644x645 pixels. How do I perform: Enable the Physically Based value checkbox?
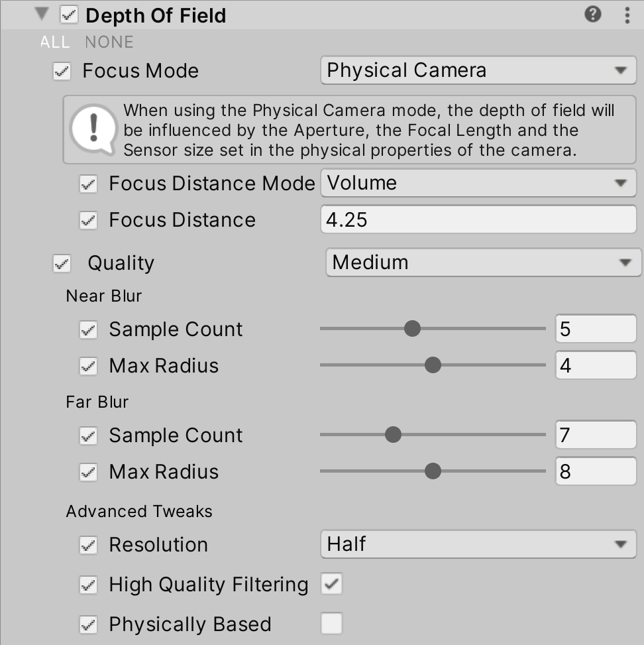click(331, 624)
